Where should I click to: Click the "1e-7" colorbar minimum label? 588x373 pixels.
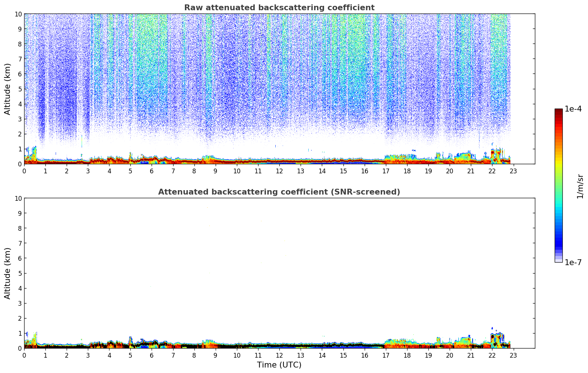(573, 262)
